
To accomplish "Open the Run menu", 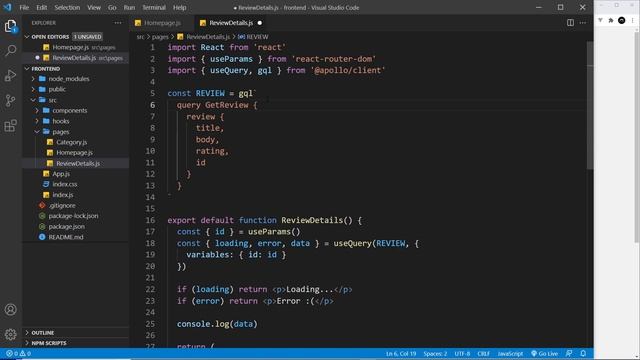I will coord(129,7).
